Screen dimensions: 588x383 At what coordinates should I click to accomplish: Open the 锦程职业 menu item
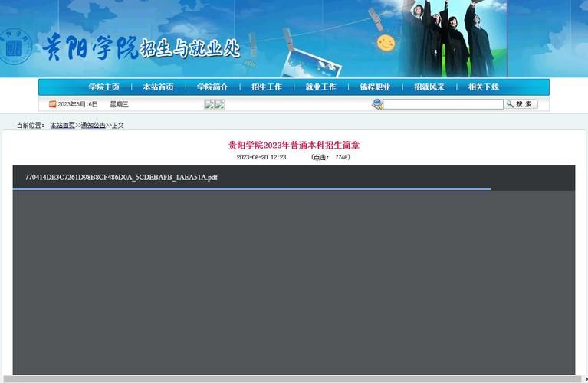pyautogui.click(x=375, y=87)
